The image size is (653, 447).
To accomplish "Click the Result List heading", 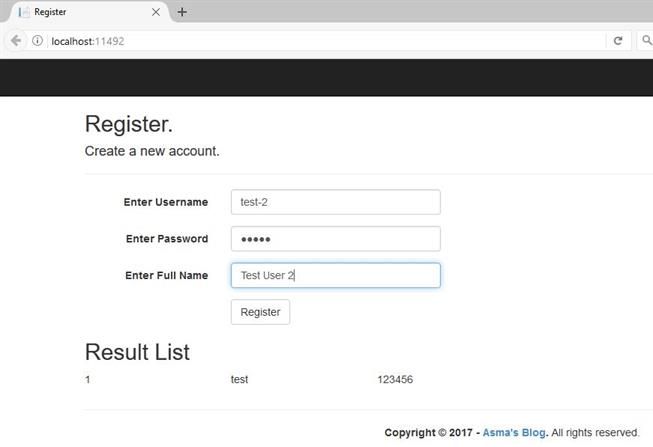I will click(137, 352).
